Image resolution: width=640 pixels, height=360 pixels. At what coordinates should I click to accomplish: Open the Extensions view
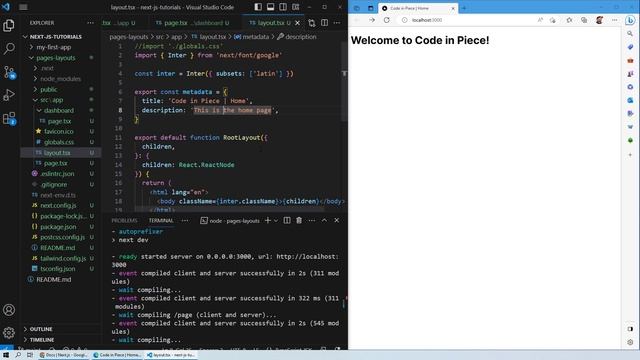click(x=9, y=118)
